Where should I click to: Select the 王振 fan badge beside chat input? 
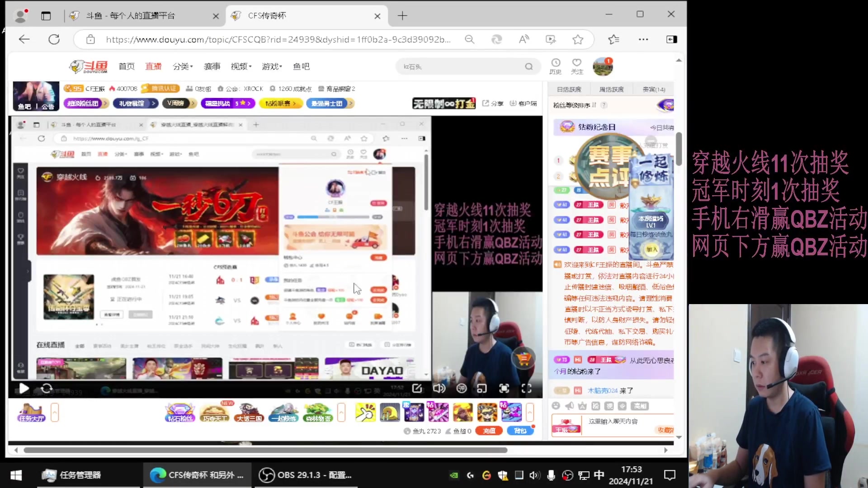pyautogui.click(x=566, y=426)
